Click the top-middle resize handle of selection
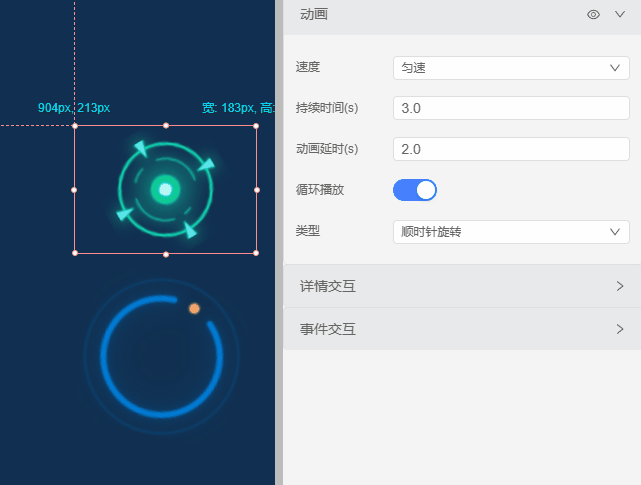The width and height of the screenshot is (641, 485). 166,126
